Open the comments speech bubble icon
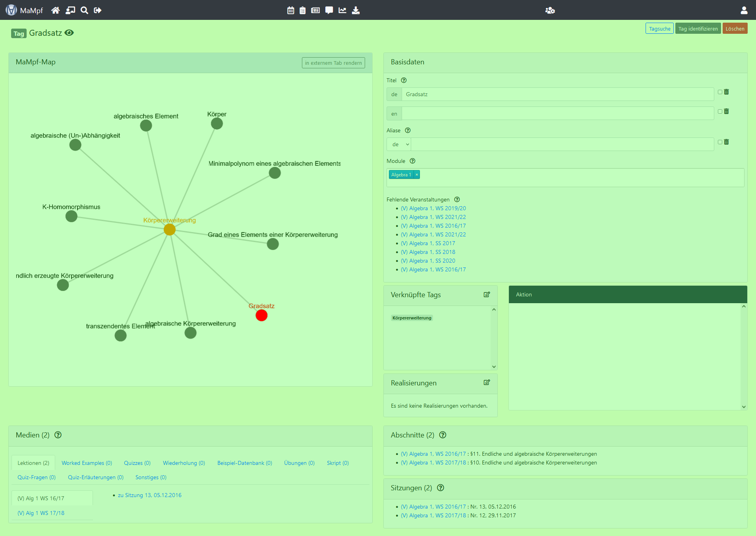The width and height of the screenshot is (756, 536). point(329,10)
